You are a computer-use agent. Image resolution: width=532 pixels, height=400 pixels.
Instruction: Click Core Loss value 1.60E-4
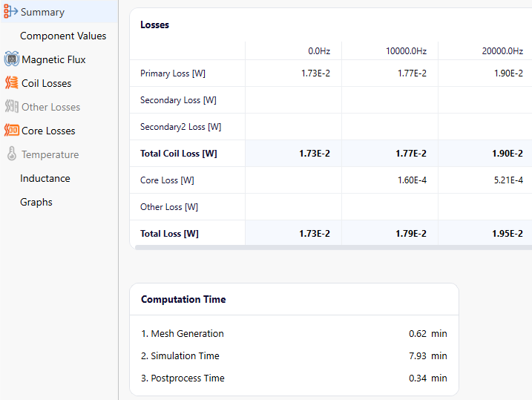tap(412, 180)
